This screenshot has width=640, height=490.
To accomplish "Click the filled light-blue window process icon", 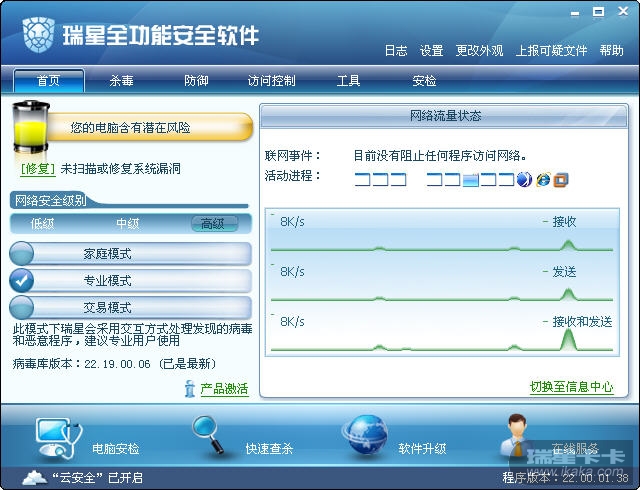I will pyautogui.click(x=471, y=180).
